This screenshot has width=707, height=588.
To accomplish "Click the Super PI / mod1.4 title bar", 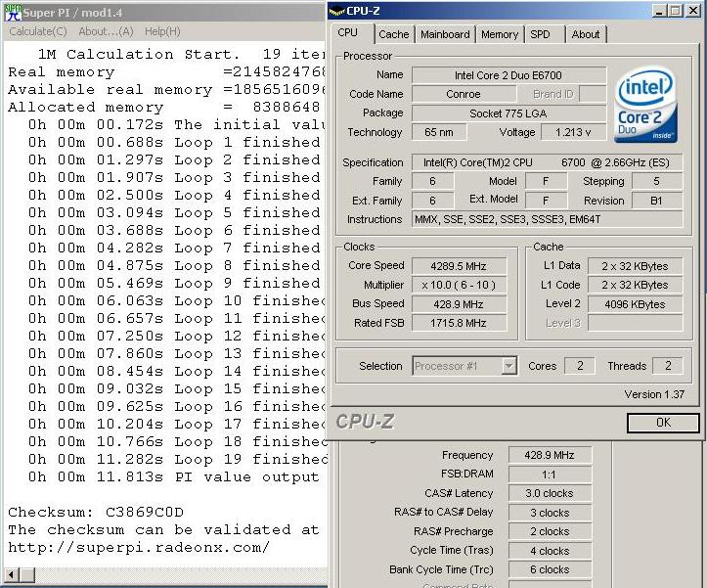I will (165, 12).
